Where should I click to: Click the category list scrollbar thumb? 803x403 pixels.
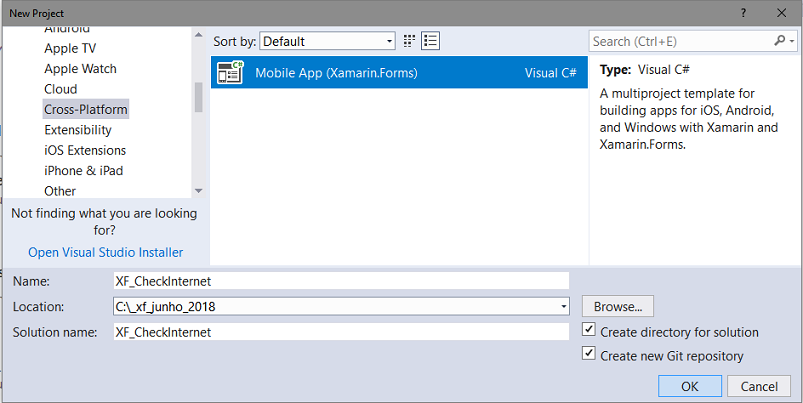[199, 97]
